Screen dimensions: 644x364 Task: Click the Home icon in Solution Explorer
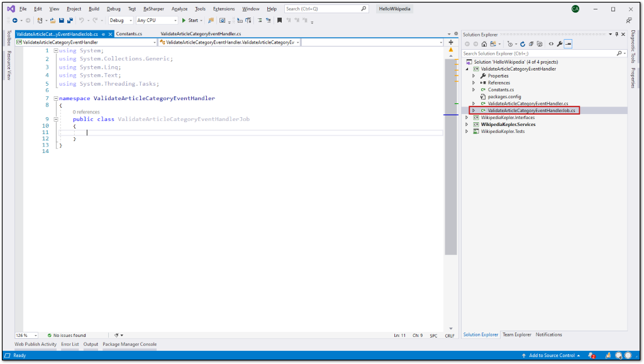coord(484,44)
